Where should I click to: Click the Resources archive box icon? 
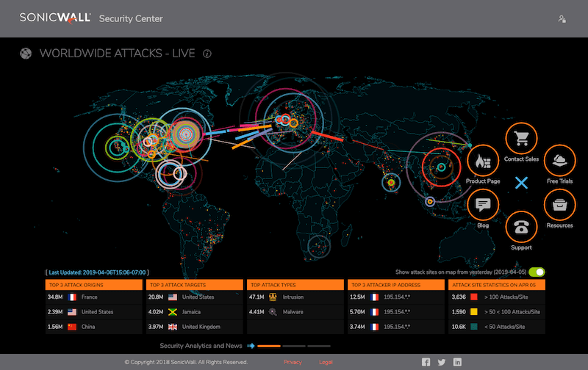pyautogui.click(x=559, y=205)
